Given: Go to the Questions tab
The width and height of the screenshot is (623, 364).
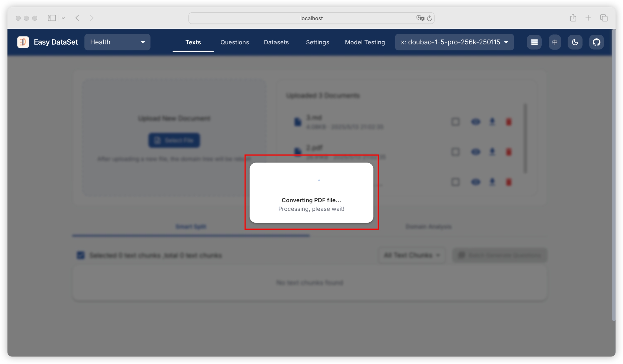Looking at the screenshot, I should click(234, 42).
